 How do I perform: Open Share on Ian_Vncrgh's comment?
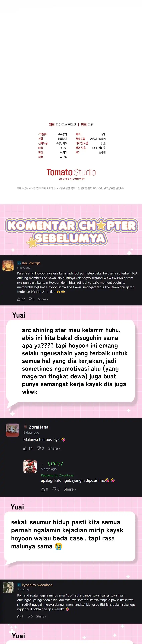(x=43, y=299)
